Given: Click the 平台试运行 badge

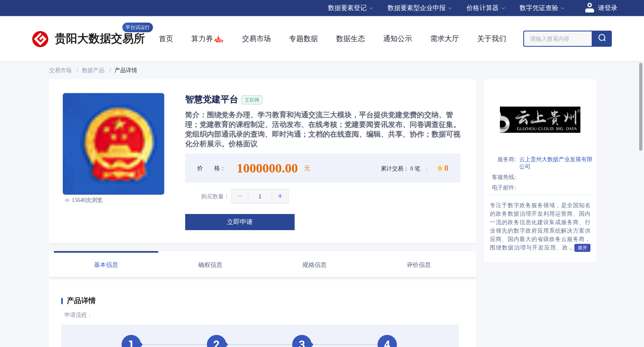Looking at the screenshot, I should [138, 27].
